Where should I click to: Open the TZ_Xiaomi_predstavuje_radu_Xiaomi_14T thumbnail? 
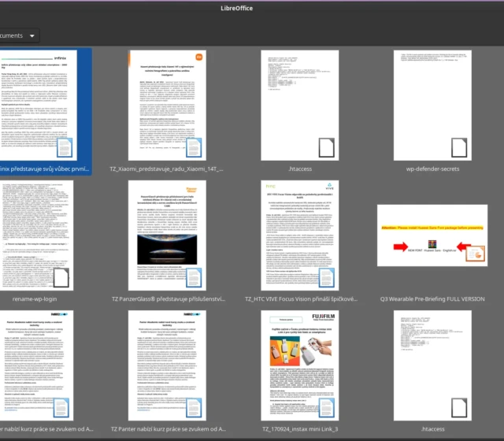(x=167, y=105)
